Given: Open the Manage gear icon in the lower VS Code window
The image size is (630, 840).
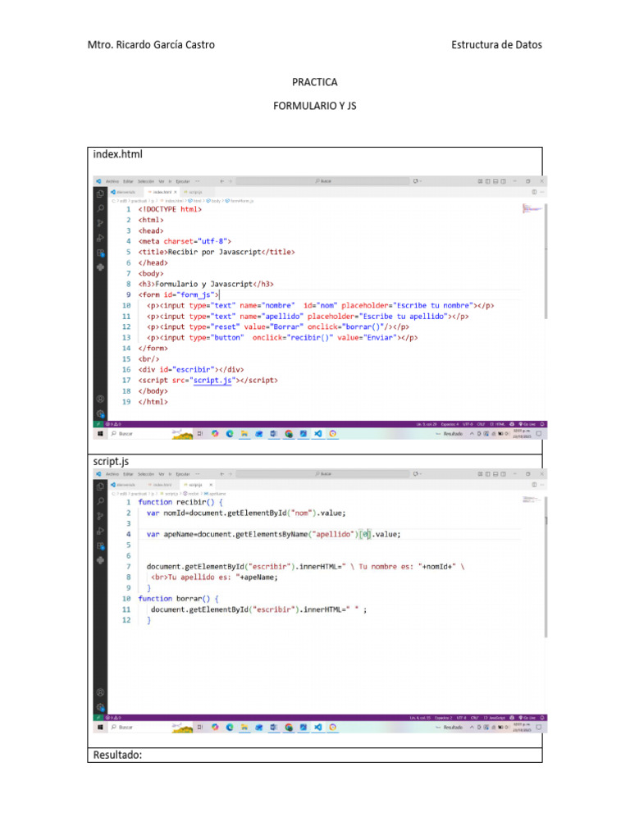Looking at the screenshot, I should (x=100, y=706).
